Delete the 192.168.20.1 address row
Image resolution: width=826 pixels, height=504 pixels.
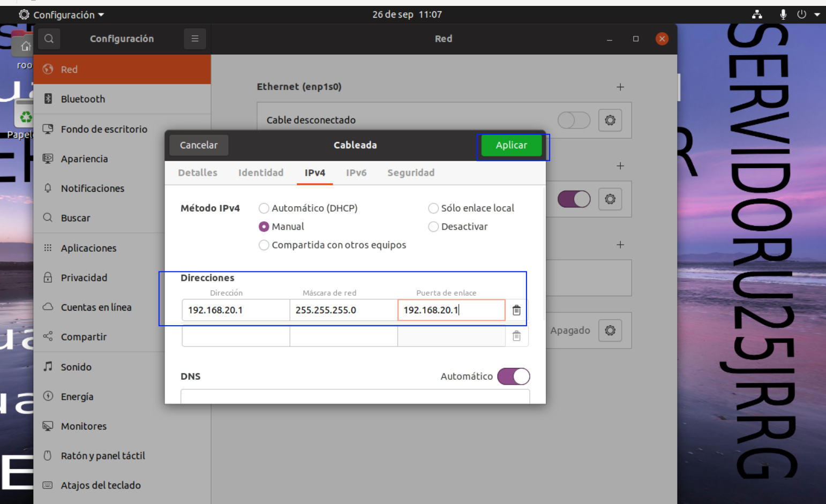pos(516,310)
